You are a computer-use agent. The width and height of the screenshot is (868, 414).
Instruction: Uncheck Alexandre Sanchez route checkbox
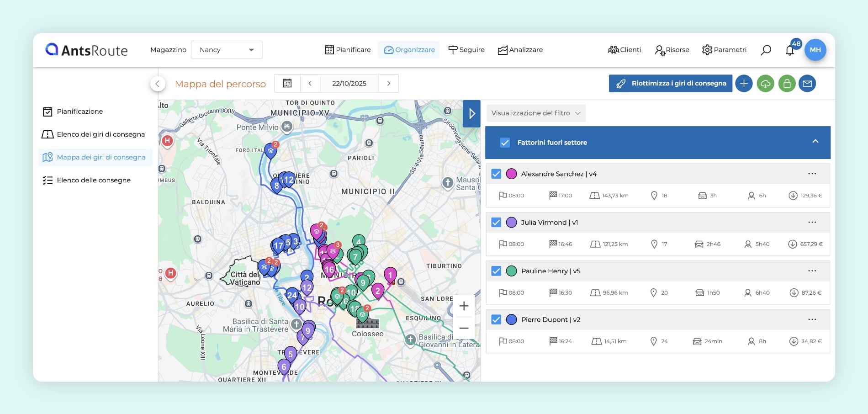pos(496,174)
